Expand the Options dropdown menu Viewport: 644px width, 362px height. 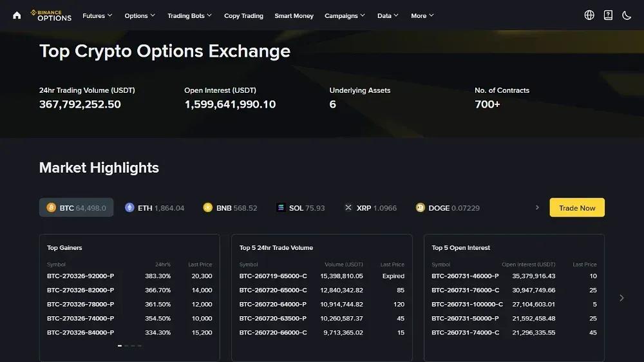click(140, 15)
